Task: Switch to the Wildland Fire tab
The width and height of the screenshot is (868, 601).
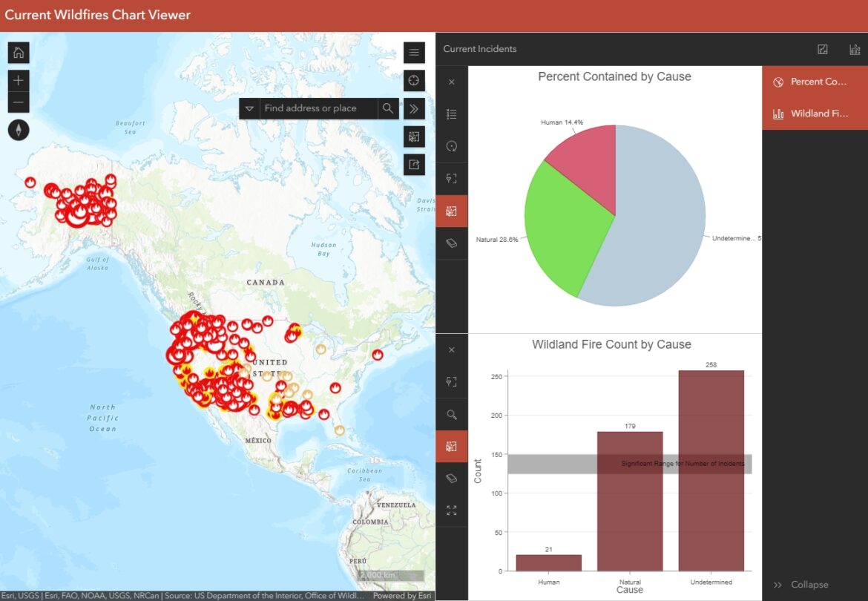Action: pos(816,114)
